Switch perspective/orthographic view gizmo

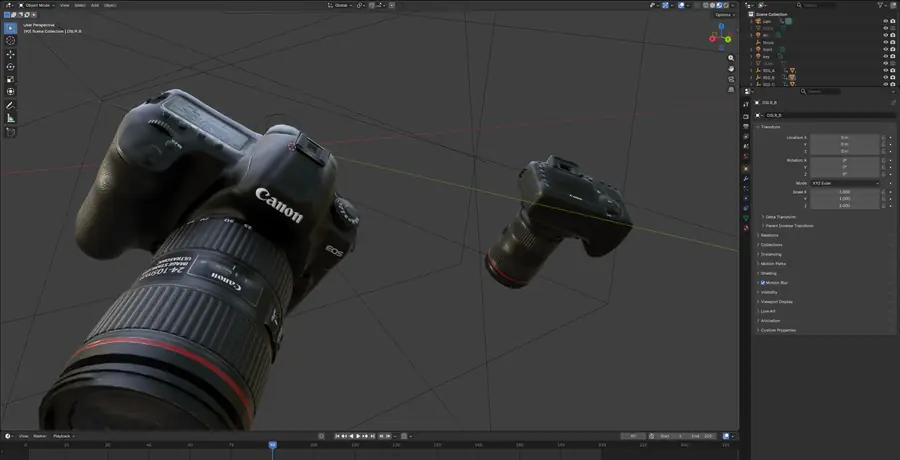pos(731,90)
